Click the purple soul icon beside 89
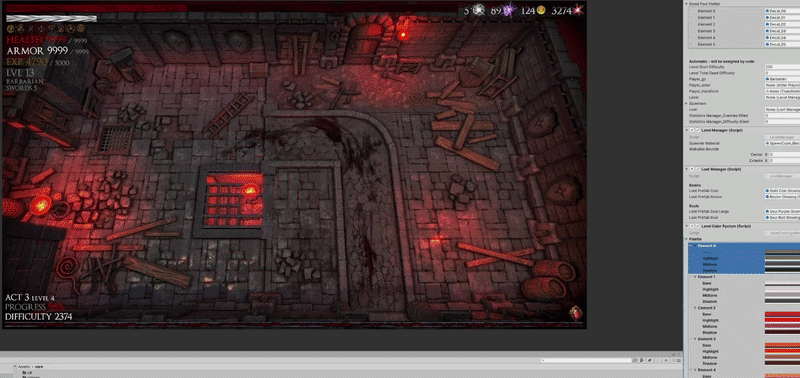800x378 pixels. coord(508,10)
